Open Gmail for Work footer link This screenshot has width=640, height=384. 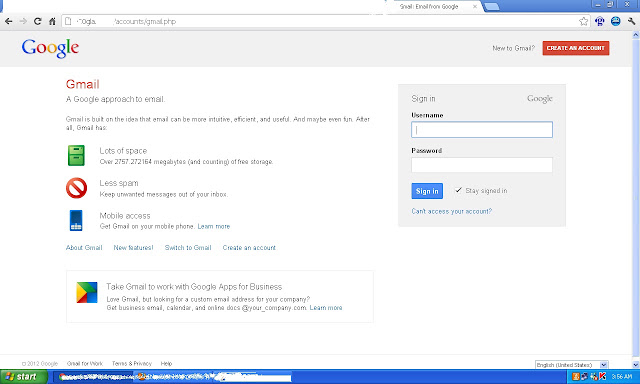click(x=85, y=364)
